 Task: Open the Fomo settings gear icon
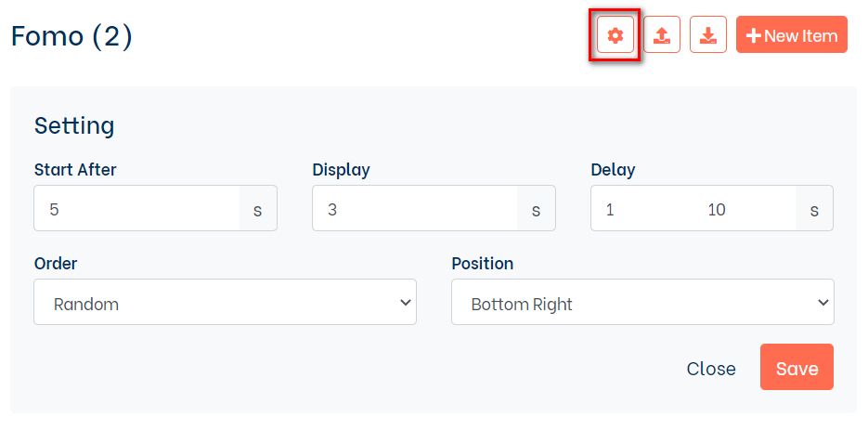click(615, 35)
